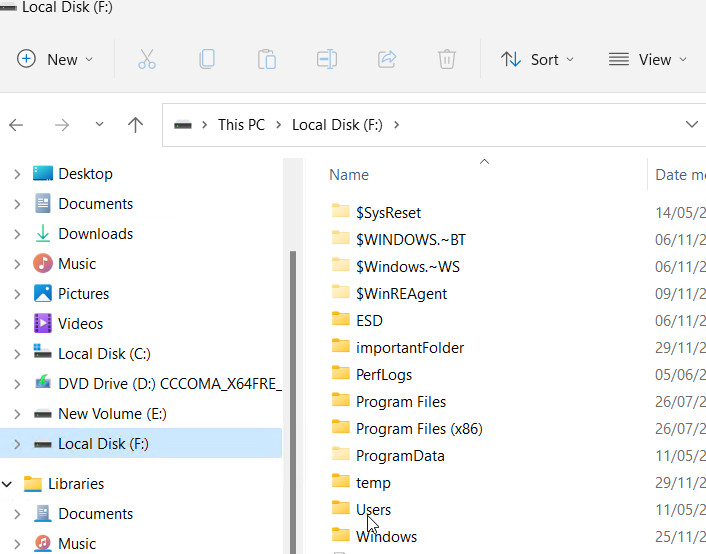The image size is (706, 554).
Task: Open recent locations dropdown chevron
Action: (99, 125)
